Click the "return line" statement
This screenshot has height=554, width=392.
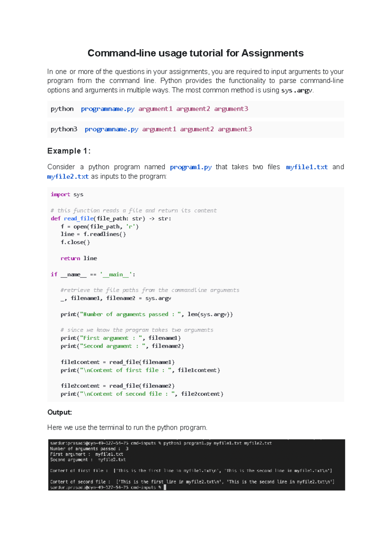pyautogui.click(x=79, y=258)
